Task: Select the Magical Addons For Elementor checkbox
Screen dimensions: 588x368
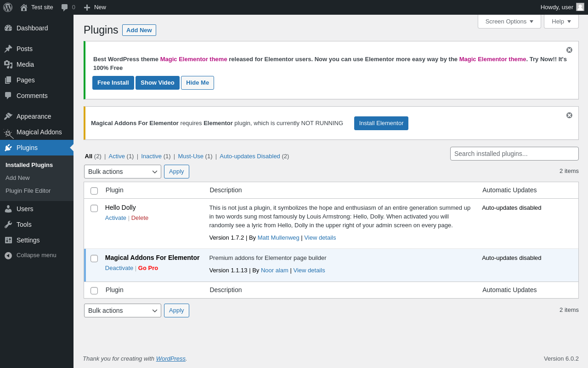Action: tap(94, 259)
